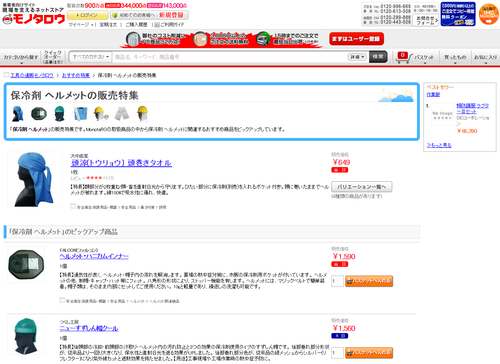Screen dimensions: 500x364
Task: Click the dark 検索 search button
Action: click(378, 57)
